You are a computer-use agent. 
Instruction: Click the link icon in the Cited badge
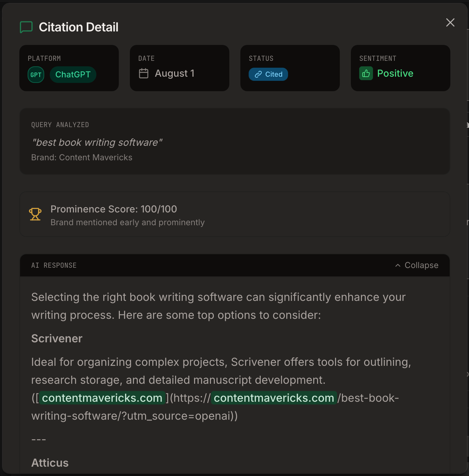258,74
